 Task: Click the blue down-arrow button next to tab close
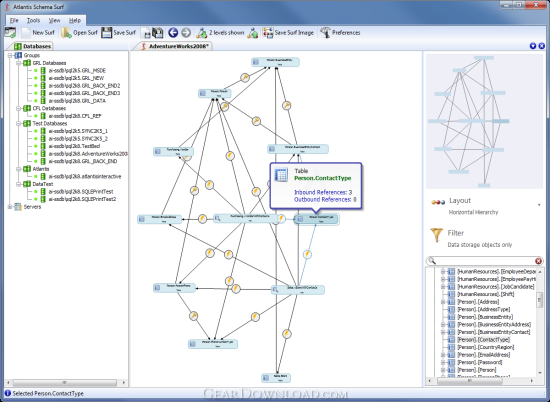pyautogui.click(x=533, y=46)
